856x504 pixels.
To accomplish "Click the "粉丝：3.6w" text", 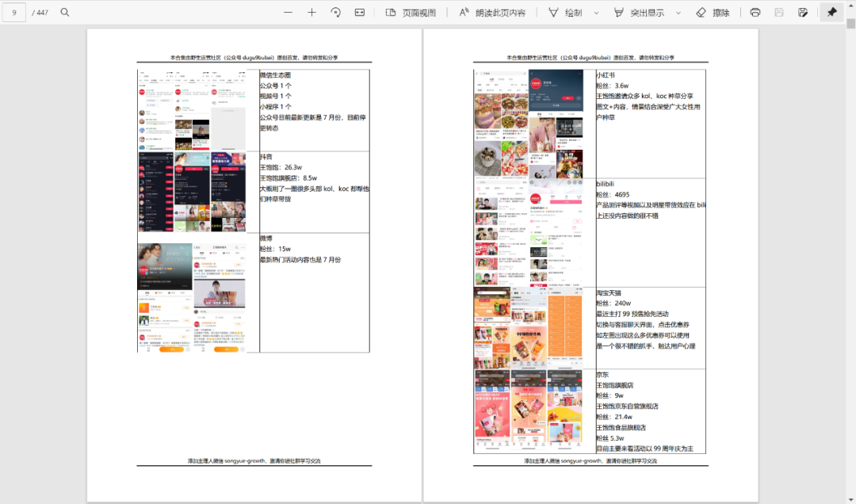I will coord(613,86).
